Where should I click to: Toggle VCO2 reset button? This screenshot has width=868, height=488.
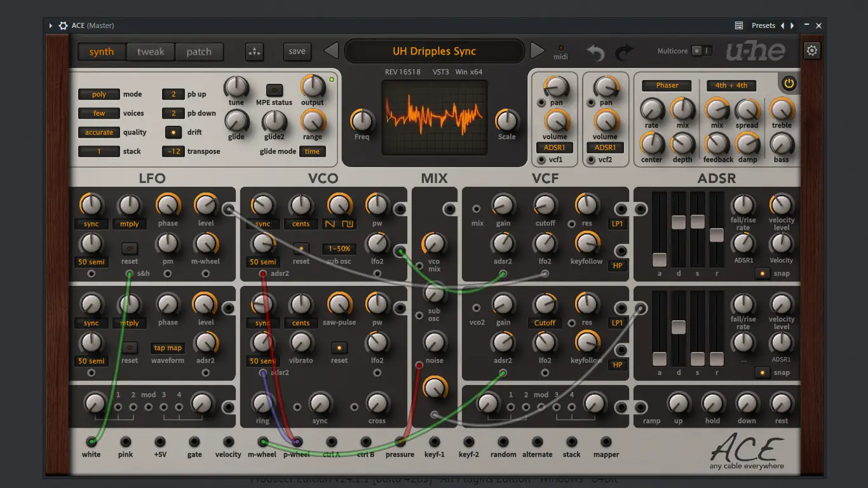coord(339,348)
